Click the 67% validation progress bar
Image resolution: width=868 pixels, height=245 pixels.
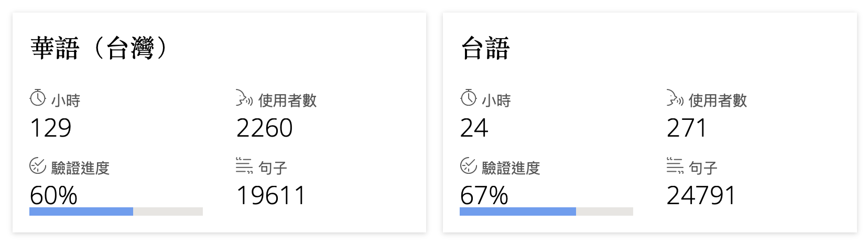click(x=546, y=211)
